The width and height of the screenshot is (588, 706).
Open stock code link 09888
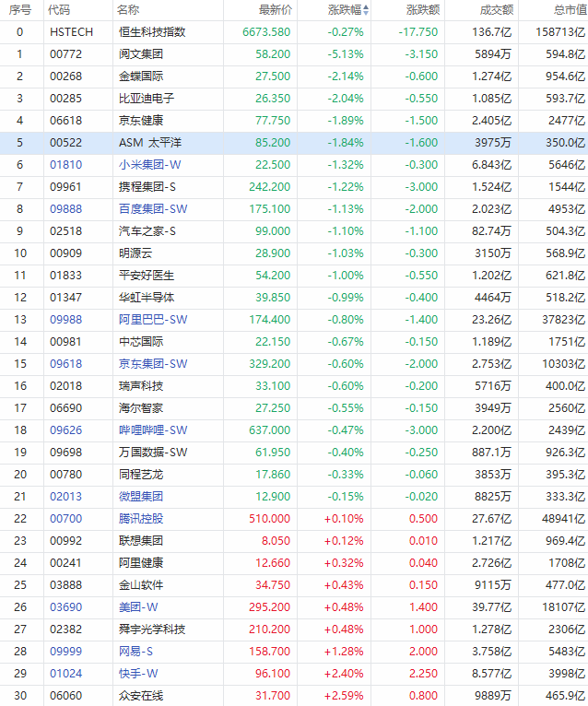pos(66,209)
